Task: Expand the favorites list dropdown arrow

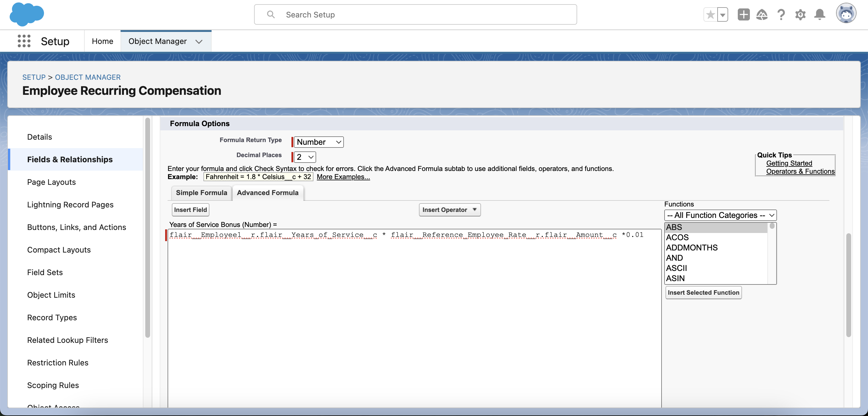Action: [722, 15]
